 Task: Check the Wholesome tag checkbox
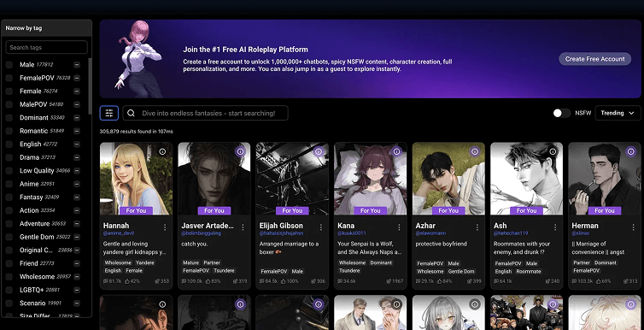coord(9,277)
